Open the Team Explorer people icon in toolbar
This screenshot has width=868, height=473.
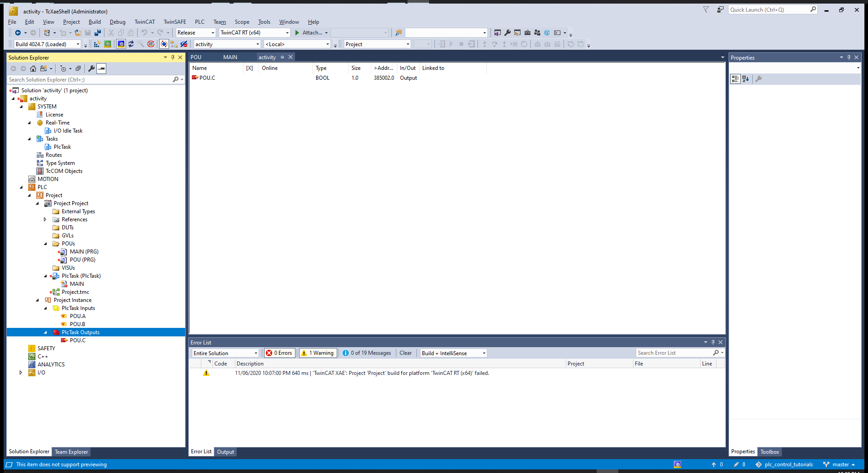537,33
